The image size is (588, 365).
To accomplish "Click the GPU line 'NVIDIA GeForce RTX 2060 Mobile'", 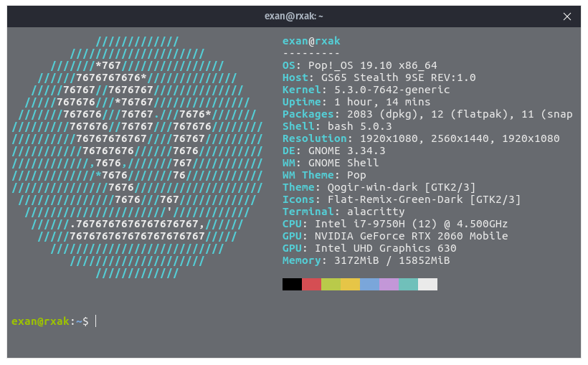I will click(x=411, y=236).
